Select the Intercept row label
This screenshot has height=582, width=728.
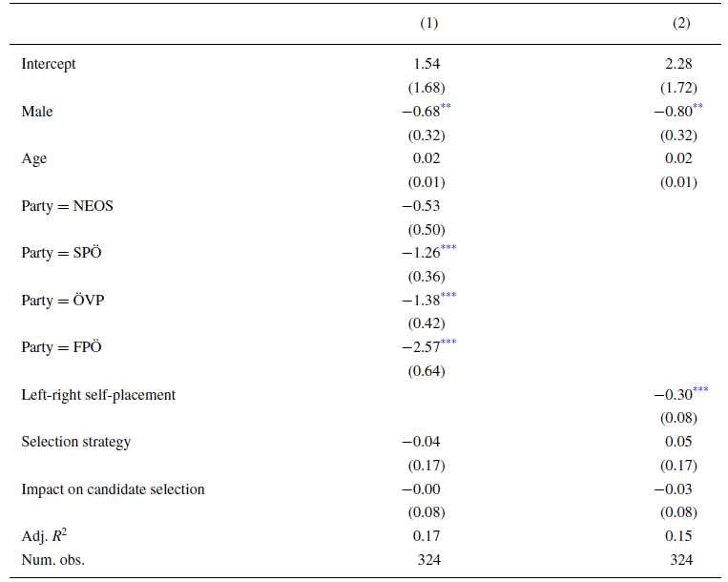coord(49,64)
